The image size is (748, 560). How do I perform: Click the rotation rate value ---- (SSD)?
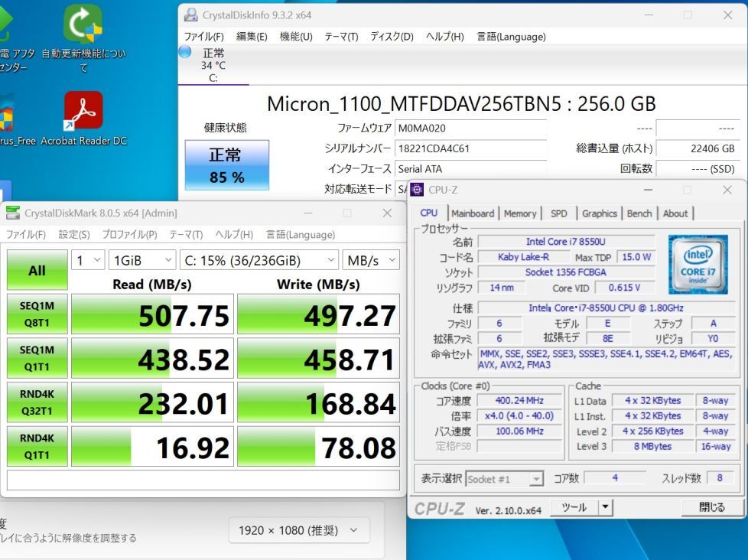click(698, 169)
